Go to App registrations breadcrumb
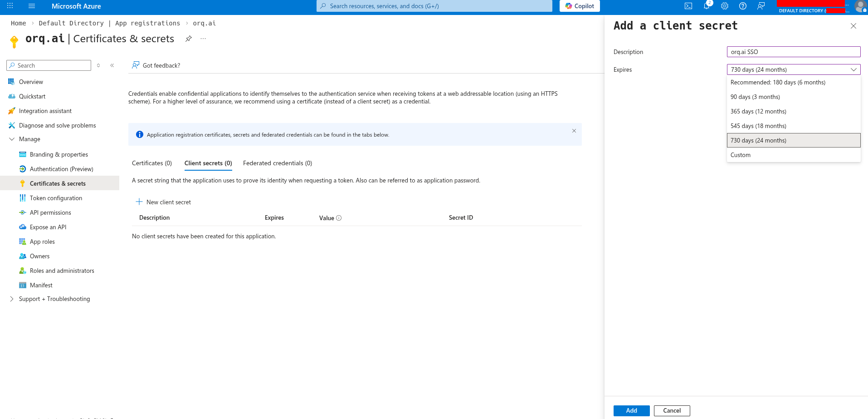 point(147,23)
